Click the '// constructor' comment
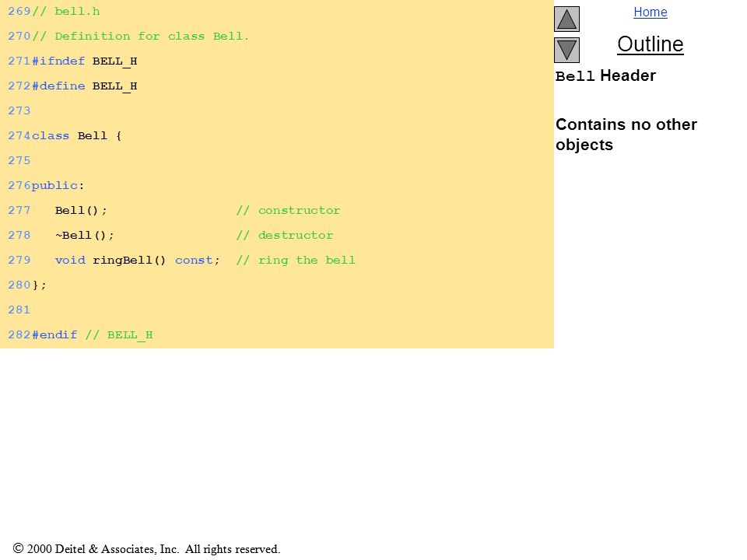 pyautogui.click(x=288, y=211)
